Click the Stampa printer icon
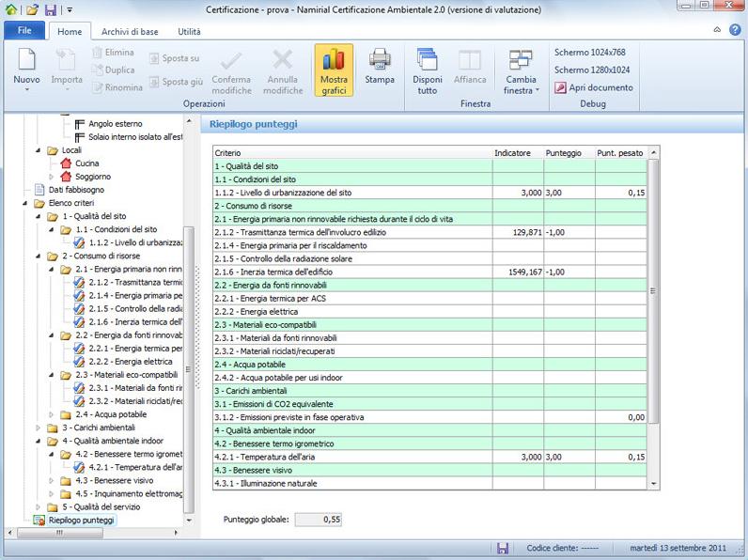This screenshot has width=748, height=560. coord(380,62)
